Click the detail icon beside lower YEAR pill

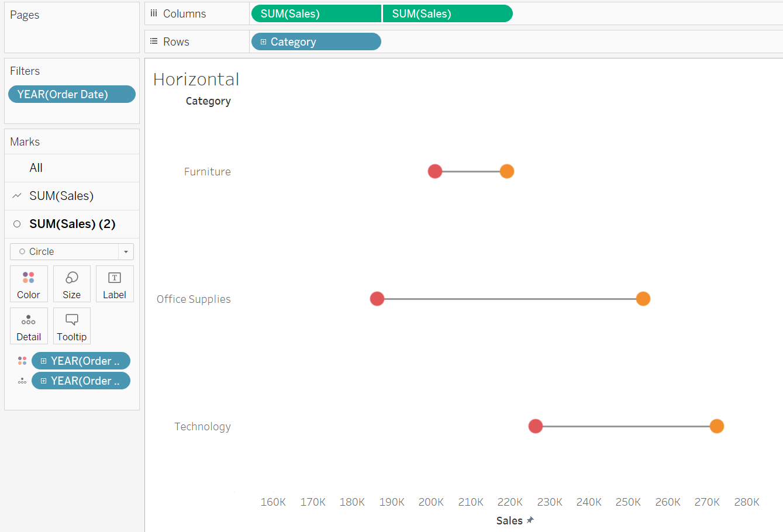coord(22,381)
